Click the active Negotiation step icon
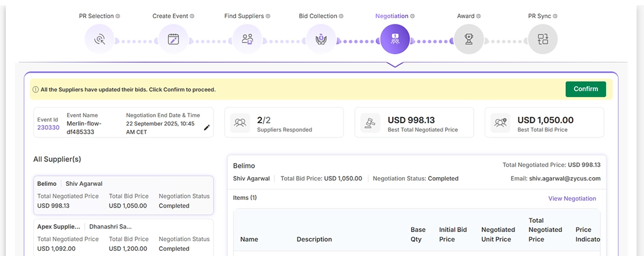Screen dimensions: 644x256 pyautogui.click(x=395, y=39)
